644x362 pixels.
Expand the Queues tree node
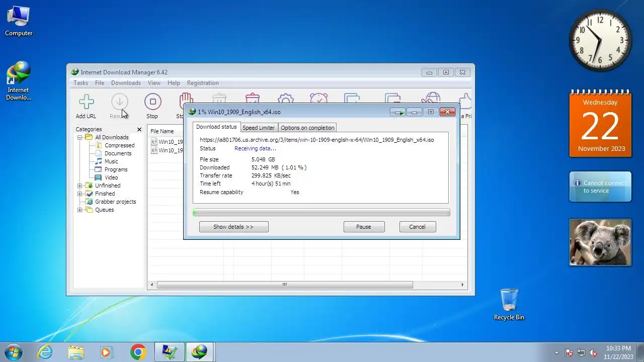80,210
